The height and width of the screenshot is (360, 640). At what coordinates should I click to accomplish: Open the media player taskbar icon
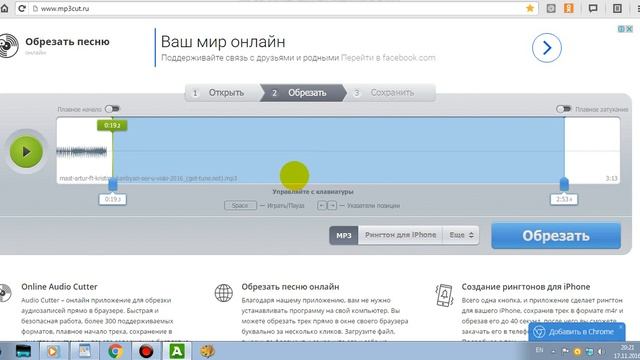point(52,351)
